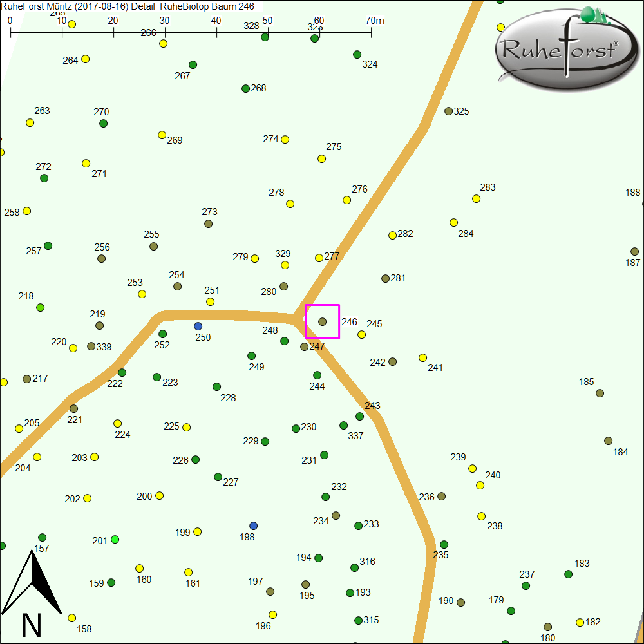Click the olive tree marker 184
This screenshot has height=644, width=644.
(608, 440)
